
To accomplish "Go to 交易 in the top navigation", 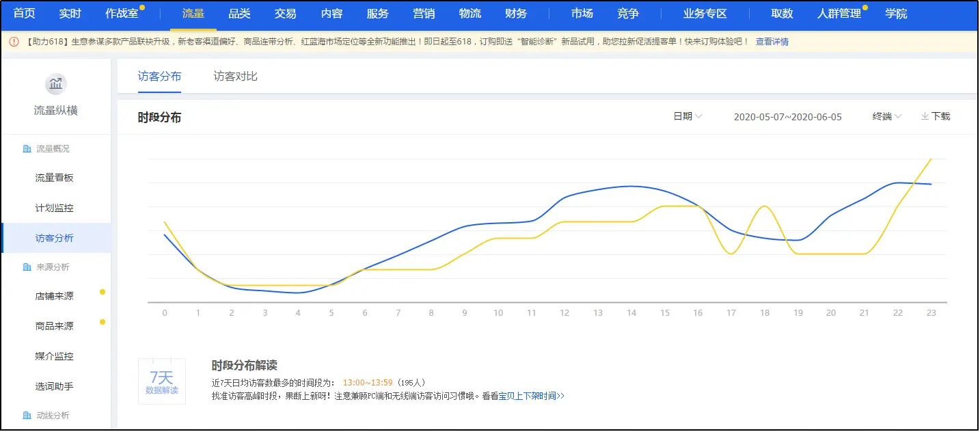I will pos(285,14).
